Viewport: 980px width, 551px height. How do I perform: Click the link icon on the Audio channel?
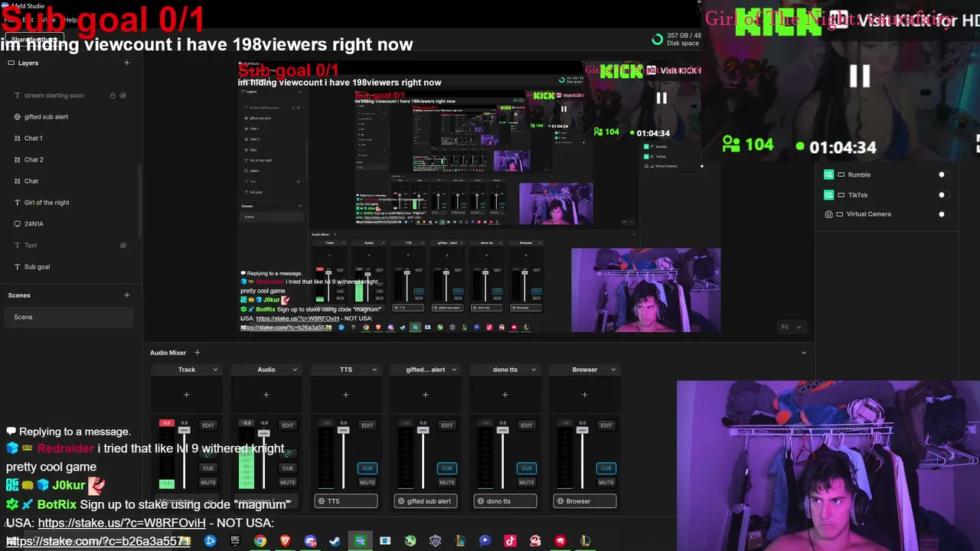(287, 454)
